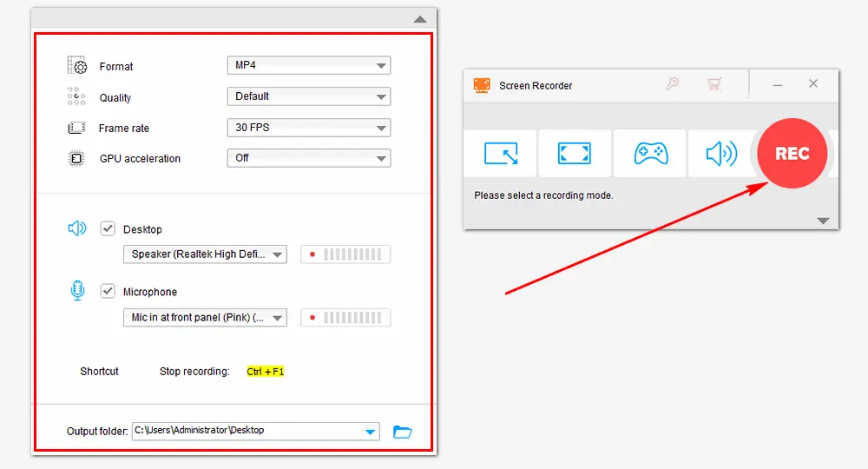Expand the Output folder path dropdown arrow
Image resolution: width=868 pixels, height=469 pixels.
coord(371,432)
